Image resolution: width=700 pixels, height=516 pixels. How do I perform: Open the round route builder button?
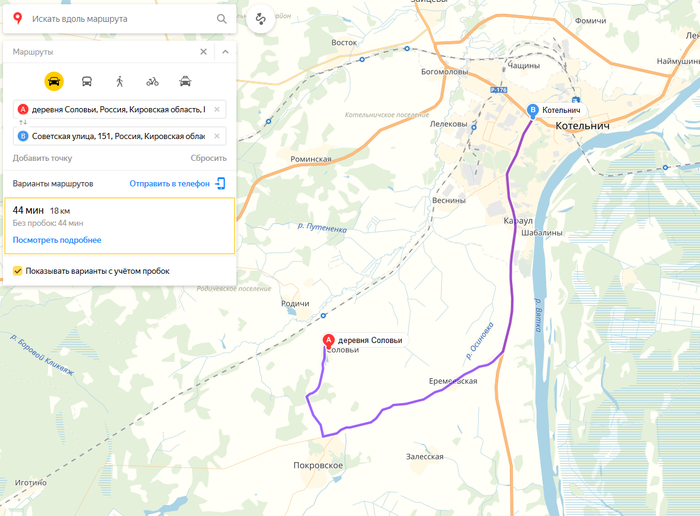[260, 19]
